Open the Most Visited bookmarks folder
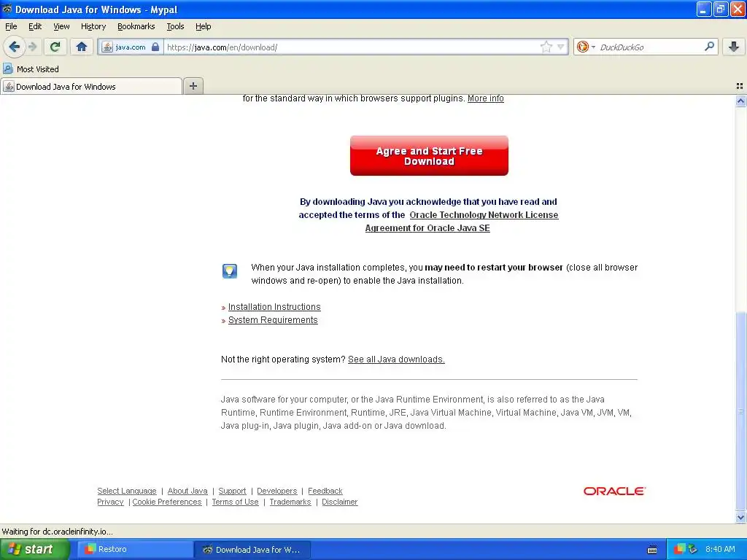The width and height of the screenshot is (747, 560). tap(31, 69)
